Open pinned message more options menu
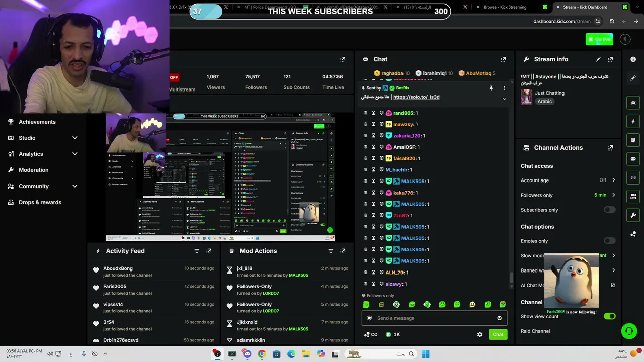 (504, 88)
